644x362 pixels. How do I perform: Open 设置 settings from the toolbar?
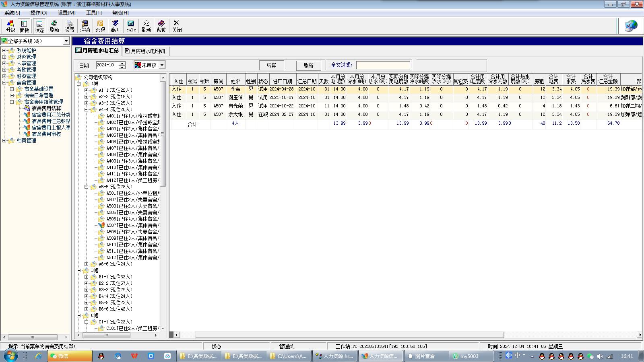pyautogui.click(x=70, y=26)
